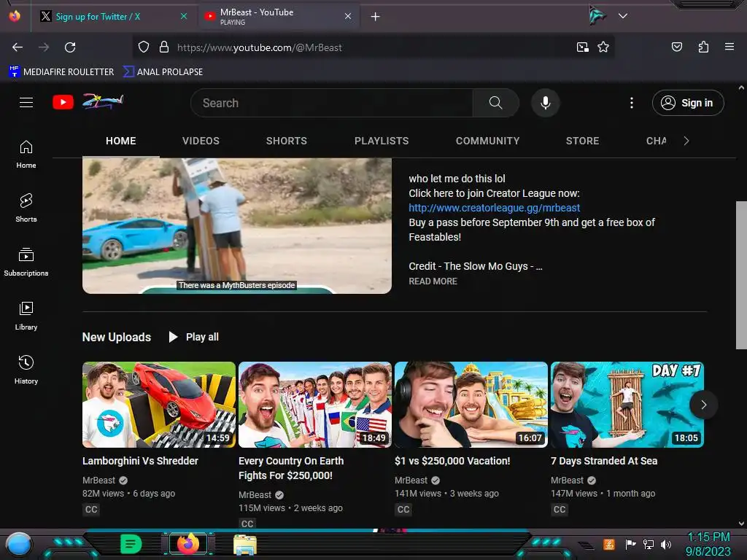747x560 pixels.
Task: Open the green notes app on taskbar
Action: coord(131,544)
